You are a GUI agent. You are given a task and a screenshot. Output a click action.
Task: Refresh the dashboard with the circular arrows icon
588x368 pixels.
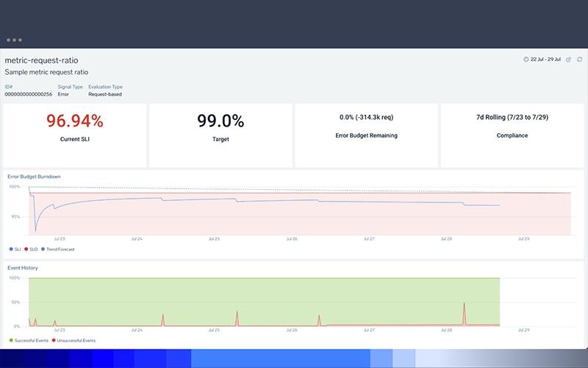coord(579,60)
